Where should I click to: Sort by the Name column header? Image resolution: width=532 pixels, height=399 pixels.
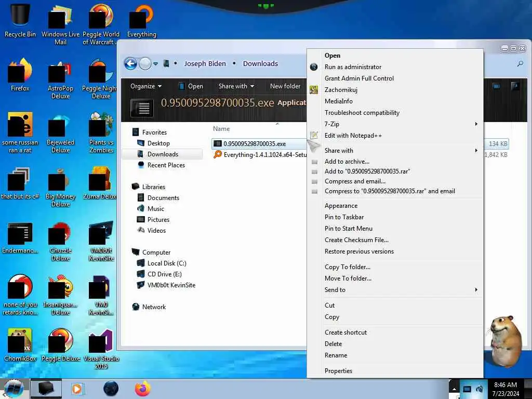coord(221,129)
